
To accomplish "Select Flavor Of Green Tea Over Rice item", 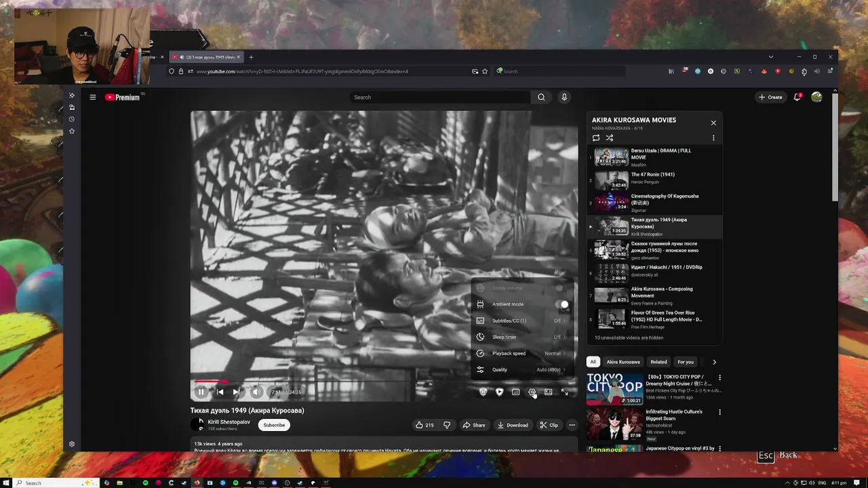I will pyautogui.click(x=654, y=319).
